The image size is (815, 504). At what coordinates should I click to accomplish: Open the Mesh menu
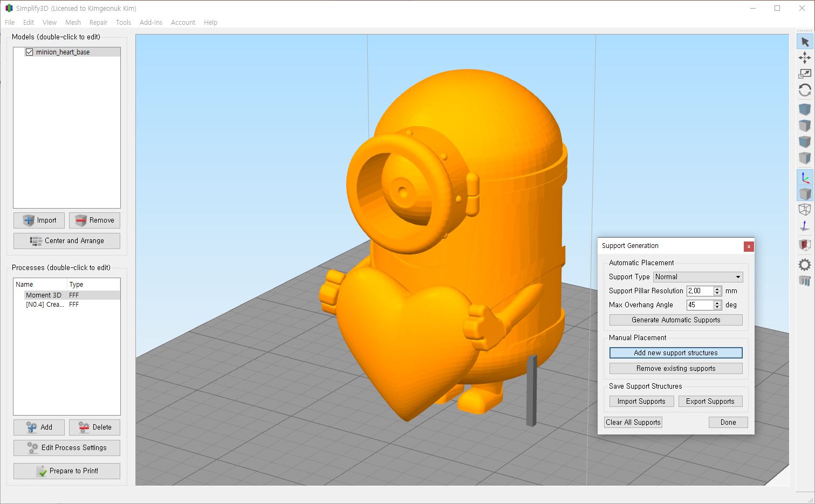(x=73, y=22)
